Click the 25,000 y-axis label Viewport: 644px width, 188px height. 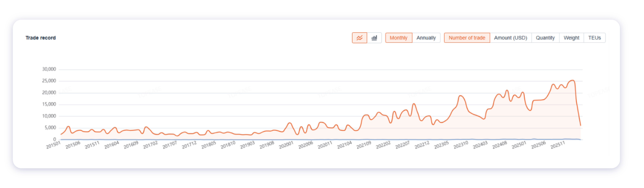click(49, 81)
